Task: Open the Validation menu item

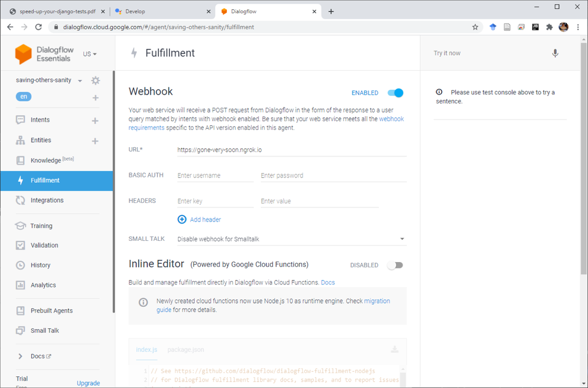Action: click(x=44, y=245)
